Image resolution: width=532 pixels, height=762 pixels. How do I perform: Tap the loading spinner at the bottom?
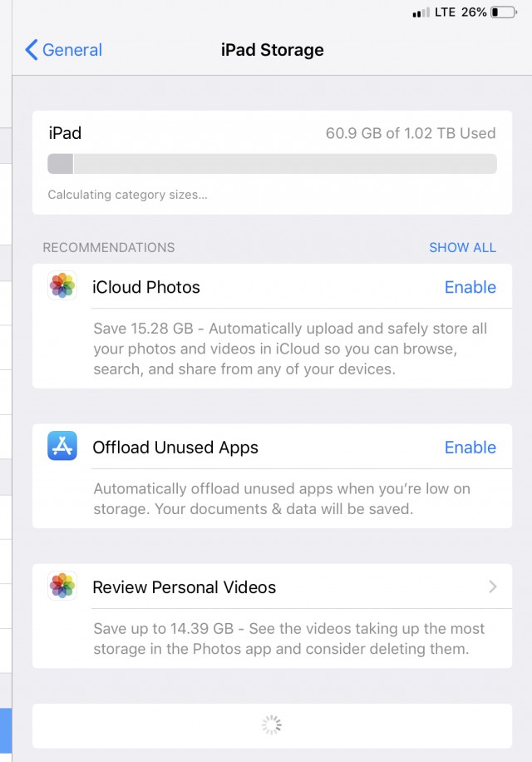tap(272, 725)
